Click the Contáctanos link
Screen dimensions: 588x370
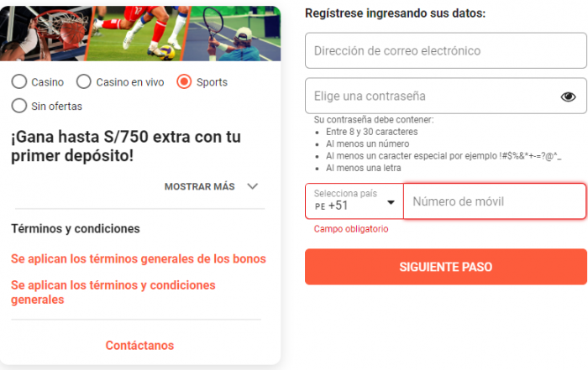point(139,346)
